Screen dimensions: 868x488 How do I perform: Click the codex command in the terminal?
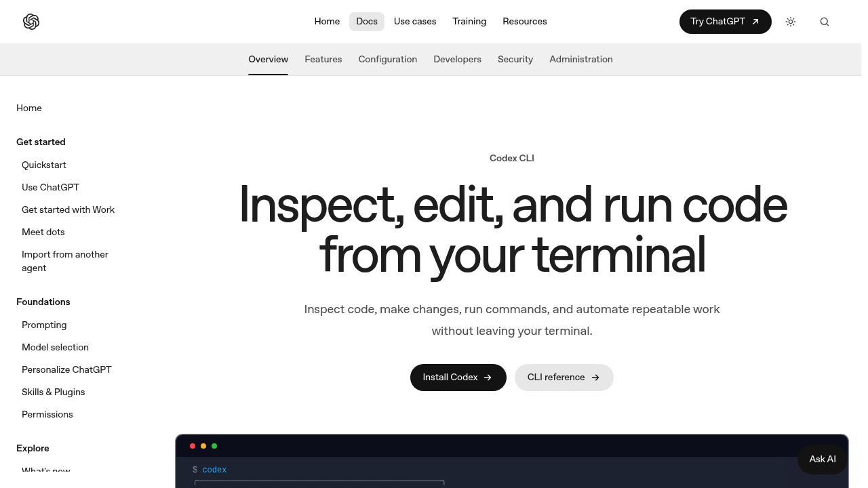click(x=214, y=470)
